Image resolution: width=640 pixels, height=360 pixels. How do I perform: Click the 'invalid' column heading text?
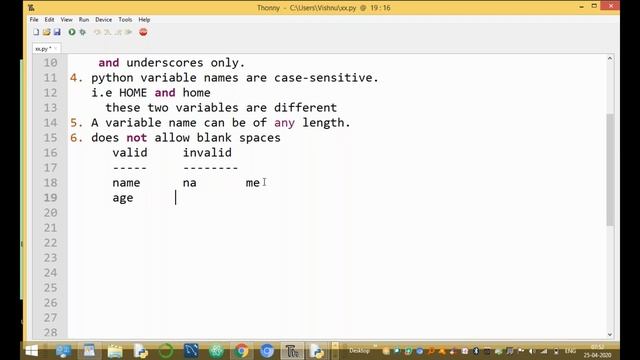207,153
